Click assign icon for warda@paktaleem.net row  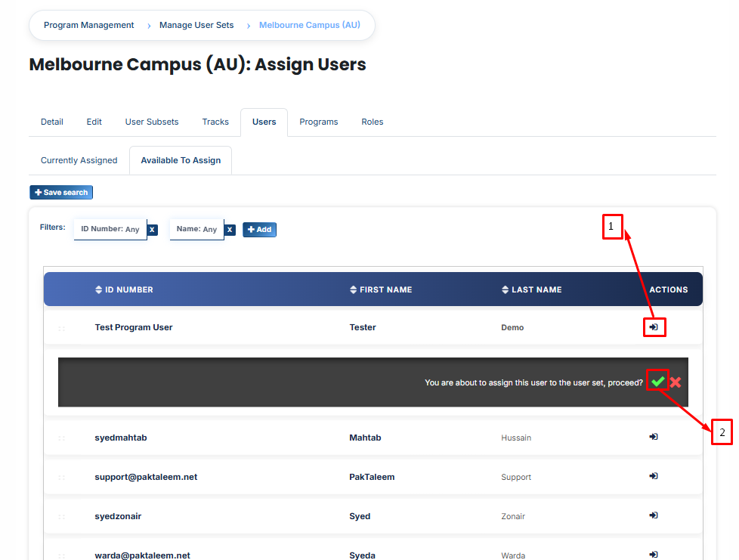(x=654, y=555)
